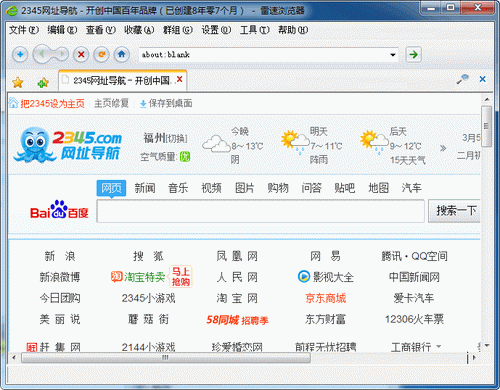
Task: Refresh the page with the orange reload icon
Action: (101, 54)
